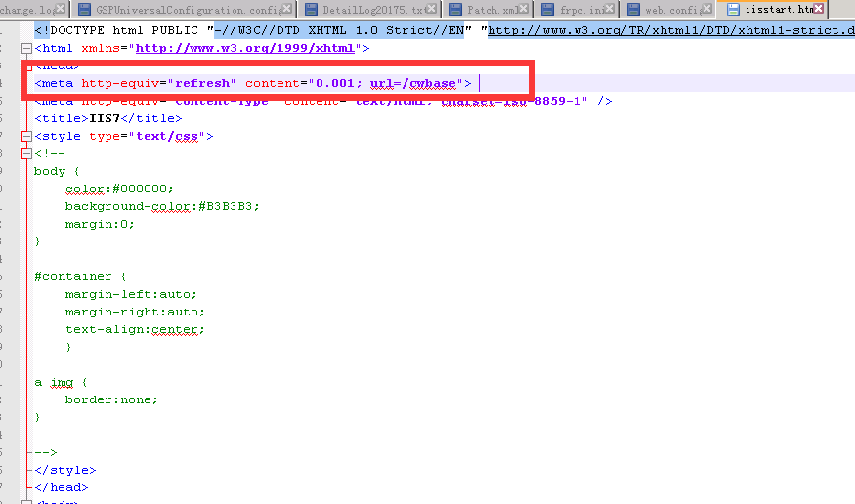Close the iisstart.htm tab

tap(819, 10)
